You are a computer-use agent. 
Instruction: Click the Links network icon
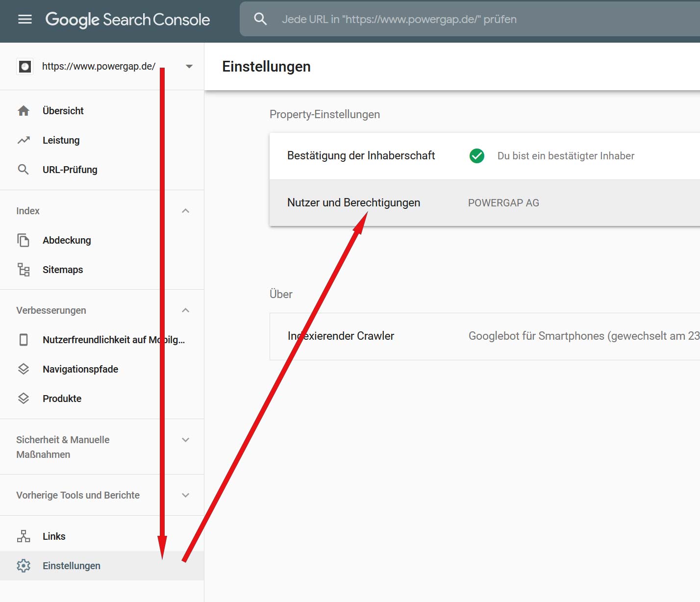pos(24,536)
